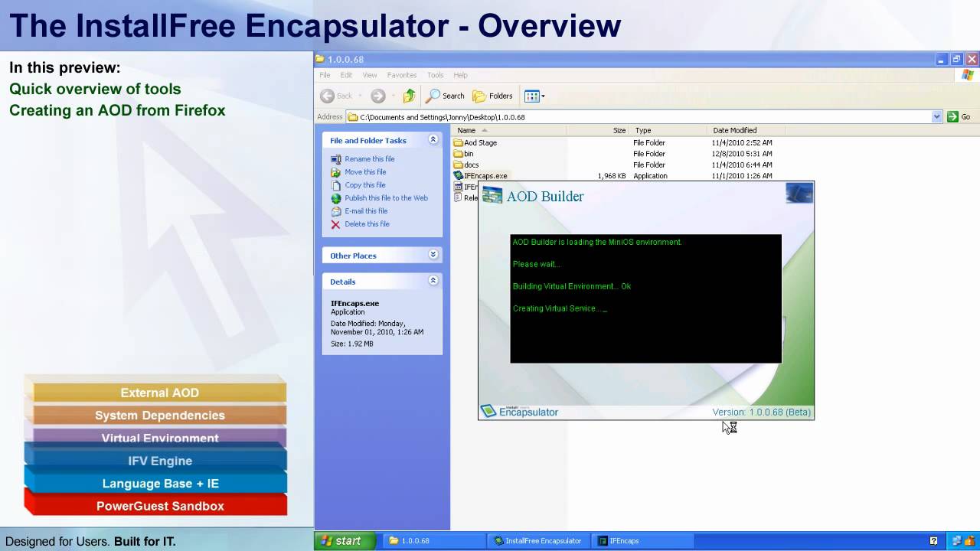980x551 pixels.
Task: Sort by the Size column header
Action: point(598,130)
